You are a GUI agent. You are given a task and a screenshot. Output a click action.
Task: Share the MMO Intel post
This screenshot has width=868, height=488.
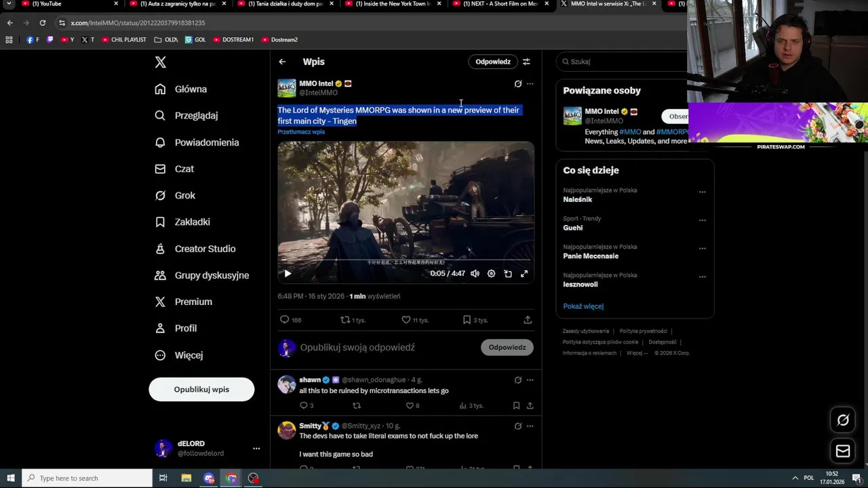[528, 320]
